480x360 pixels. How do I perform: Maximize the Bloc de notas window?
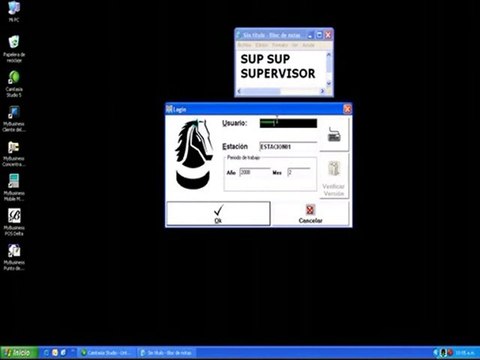319,35
